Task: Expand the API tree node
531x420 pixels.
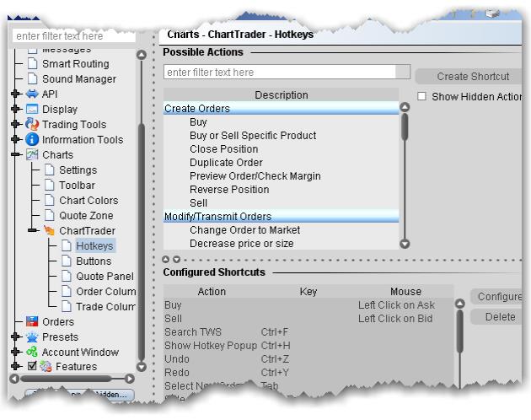Action: tap(16, 94)
